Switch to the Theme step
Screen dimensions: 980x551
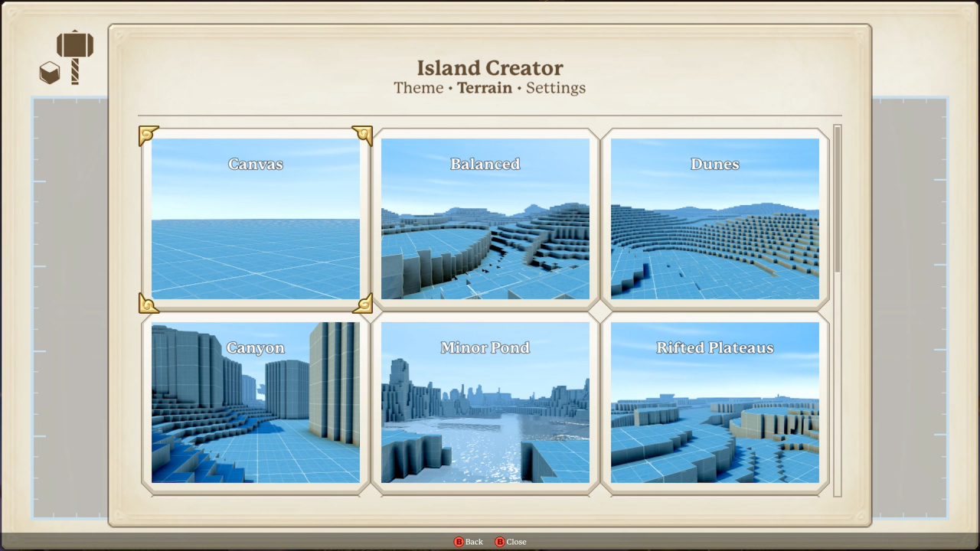(x=419, y=88)
